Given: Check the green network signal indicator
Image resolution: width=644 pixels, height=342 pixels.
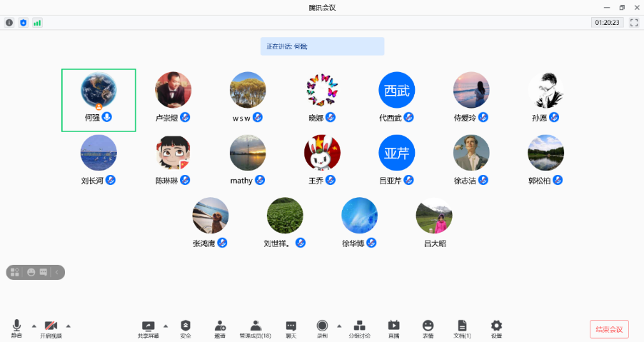Looking at the screenshot, I should [x=37, y=23].
